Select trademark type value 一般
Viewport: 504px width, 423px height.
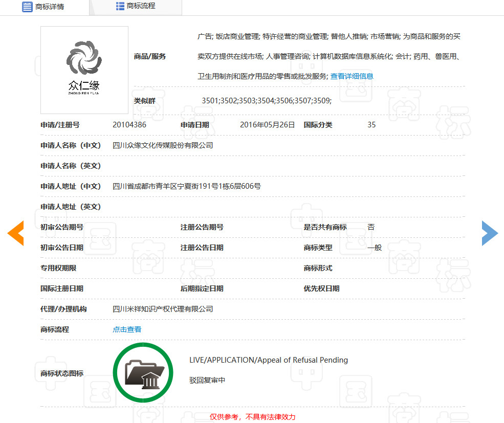[375, 248]
